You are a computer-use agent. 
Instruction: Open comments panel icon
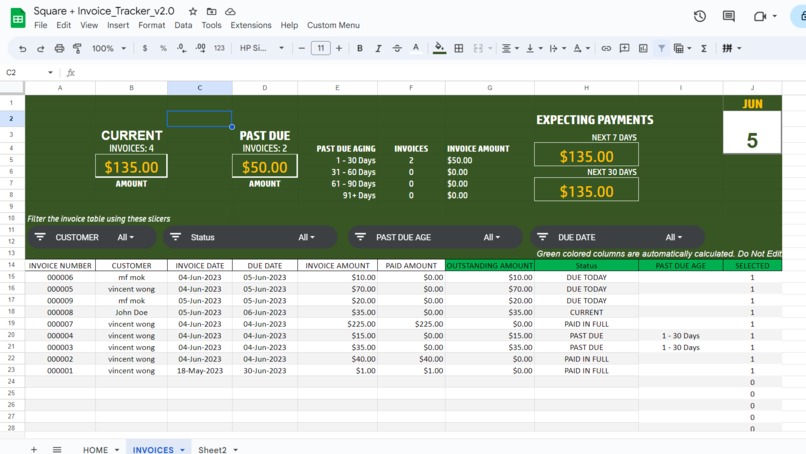[728, 16]
